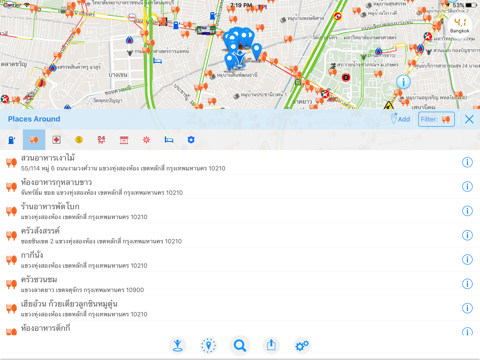Show info for ครัวชวนชม
The width and height of the screenshot is (480, 360).
pos(467,284)
